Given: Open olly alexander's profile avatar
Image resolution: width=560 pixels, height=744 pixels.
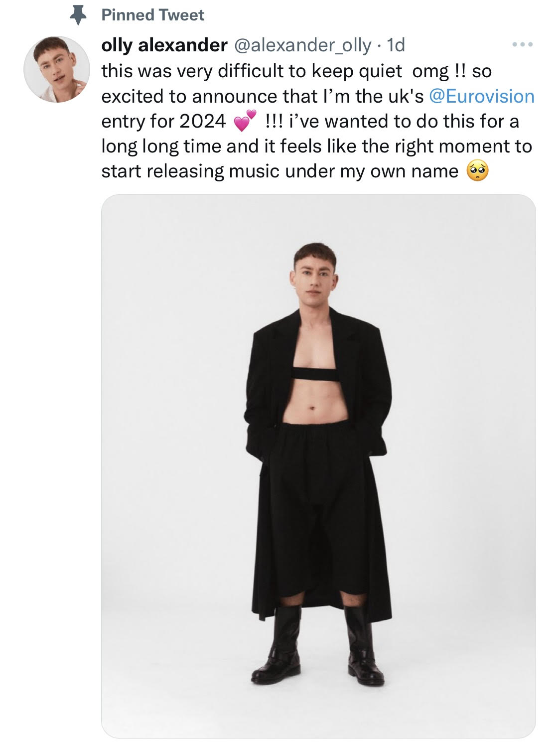Looking at the screenshot, I should tap(57, 69).
